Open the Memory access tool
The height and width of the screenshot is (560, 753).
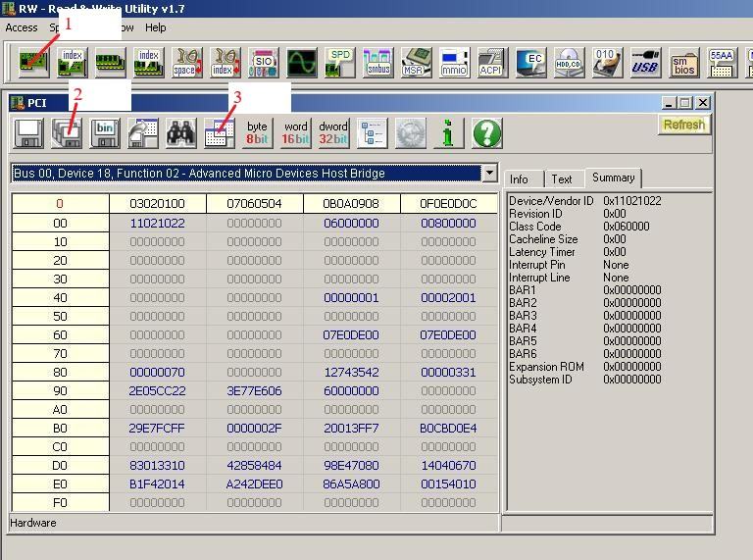pos(111,63)
